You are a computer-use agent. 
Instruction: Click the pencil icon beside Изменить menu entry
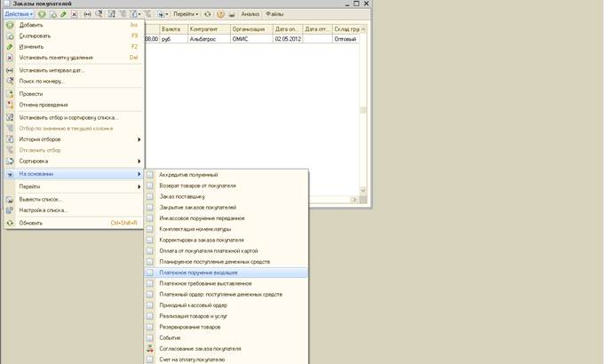[x=11, y=46]
